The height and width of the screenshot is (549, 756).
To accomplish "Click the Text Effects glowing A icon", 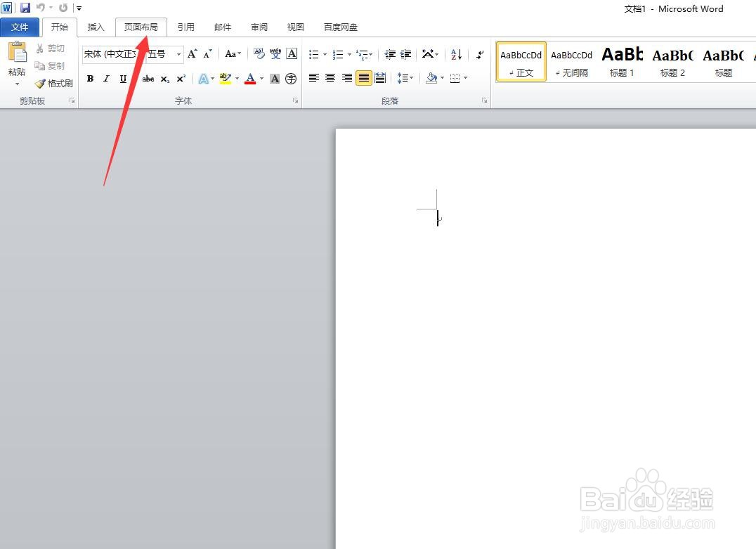I will [204, 79].
